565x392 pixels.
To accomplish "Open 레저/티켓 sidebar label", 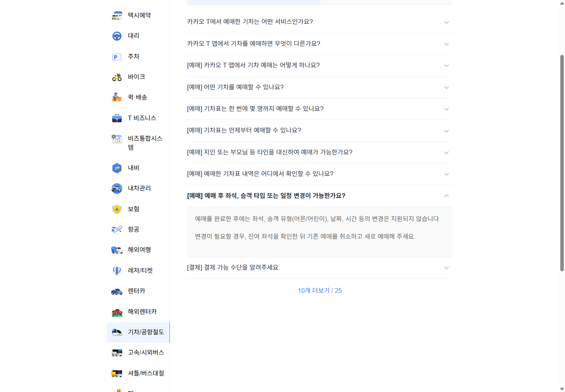I will pos(140,270).
